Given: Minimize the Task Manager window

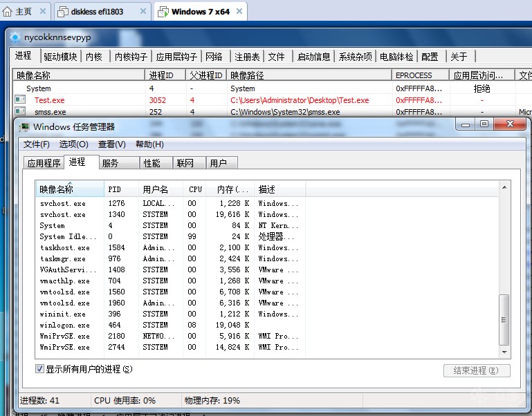Looking at the screenshot, I should pos(466,124).
